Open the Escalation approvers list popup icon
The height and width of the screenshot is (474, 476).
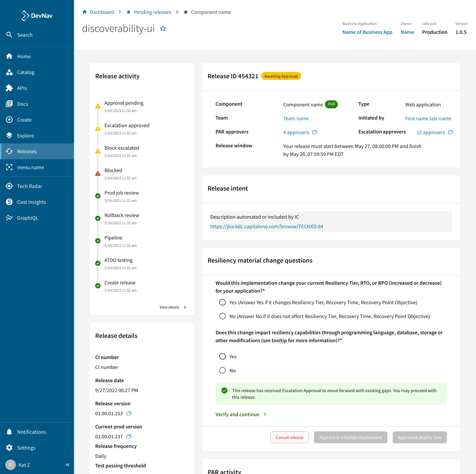450,132
